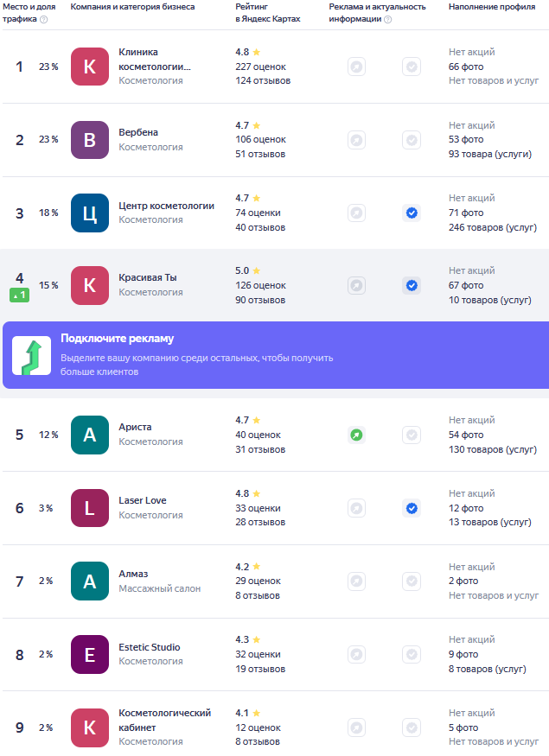Click the advertising icon in Центр косметологии row

(x=356, y=213)
